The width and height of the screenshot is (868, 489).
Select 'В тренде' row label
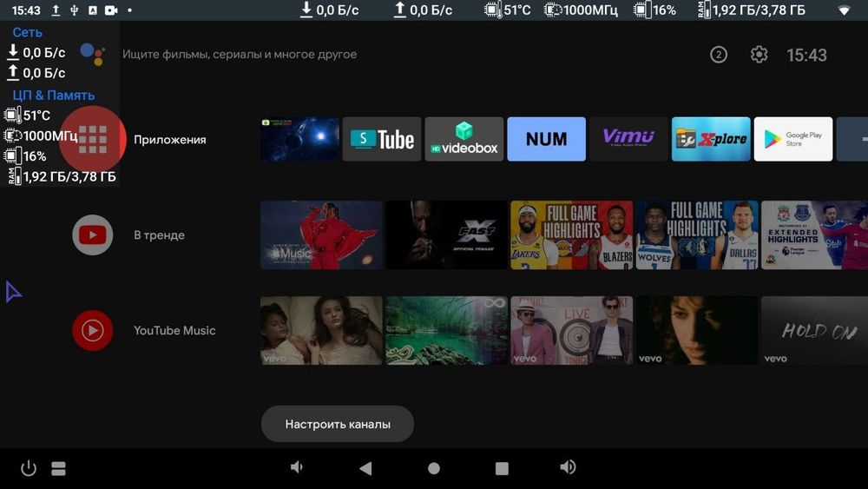click(160, 235)
